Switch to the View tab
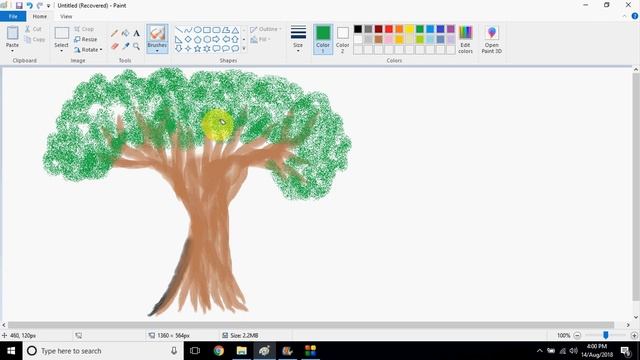The width and height of the screenshot is (640, 360). (66, 16)
